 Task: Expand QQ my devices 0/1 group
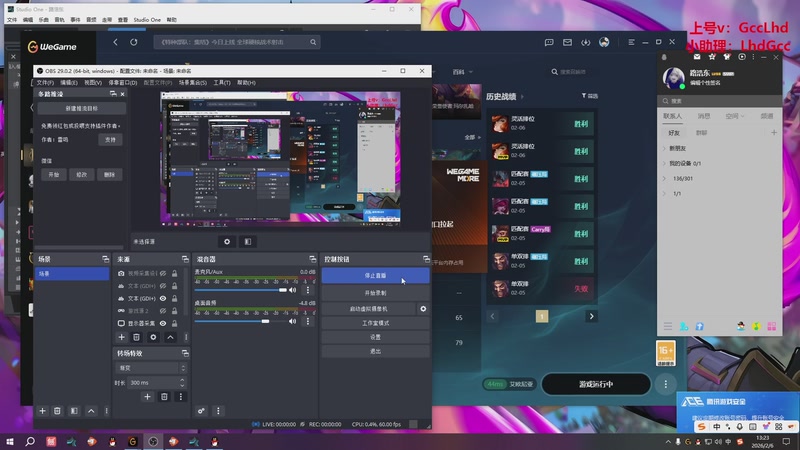(664, 164)
